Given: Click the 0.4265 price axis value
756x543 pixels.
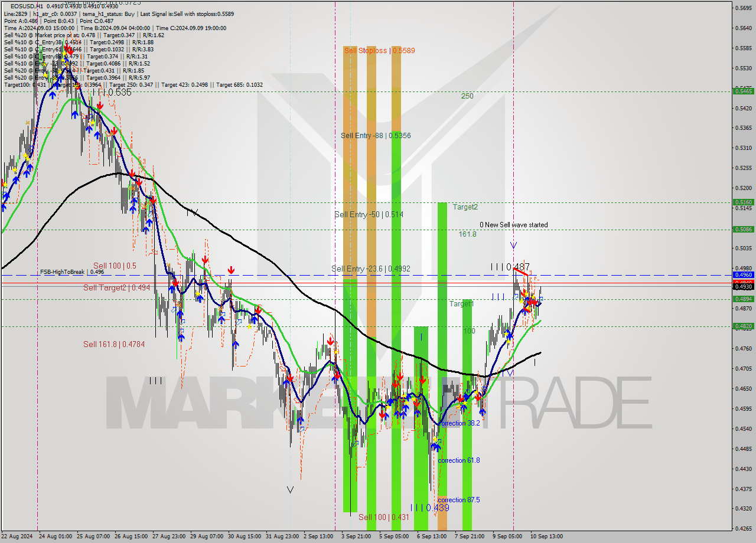Looking at the screenshot, I should 742,528.
